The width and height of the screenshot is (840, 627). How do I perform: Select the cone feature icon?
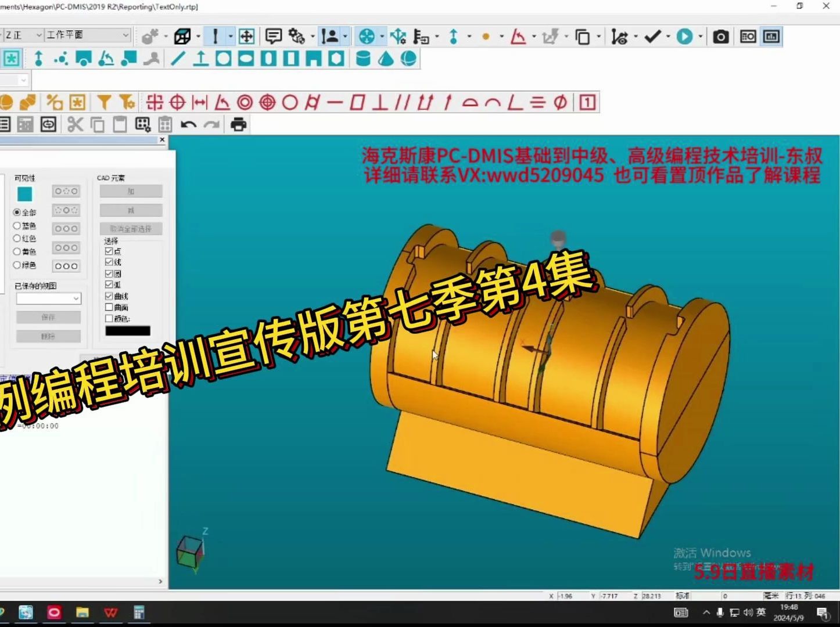[x=386, y=59]
